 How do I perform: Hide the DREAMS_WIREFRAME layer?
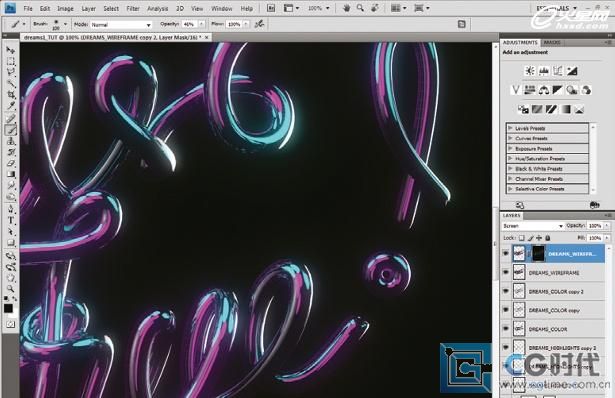506,272
